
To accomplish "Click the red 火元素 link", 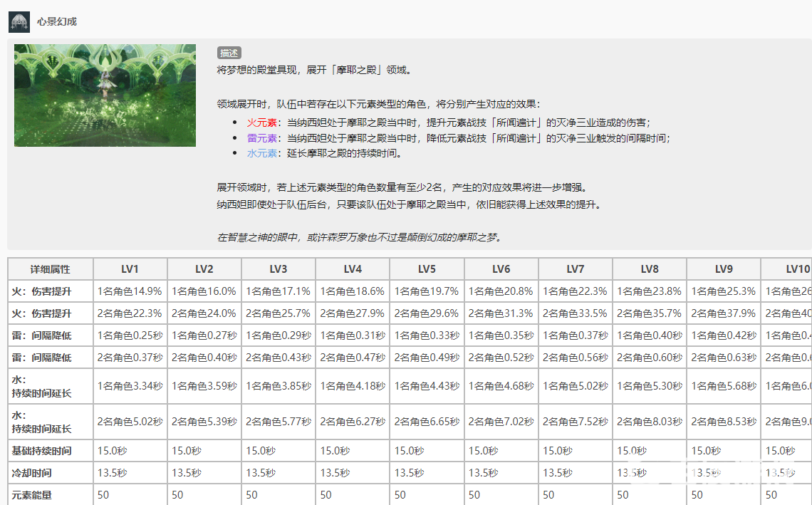I will tap(262, 123).
